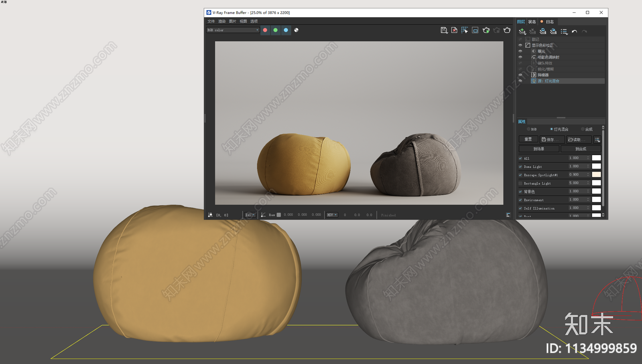Open the Dome Light color swatch

596,166
